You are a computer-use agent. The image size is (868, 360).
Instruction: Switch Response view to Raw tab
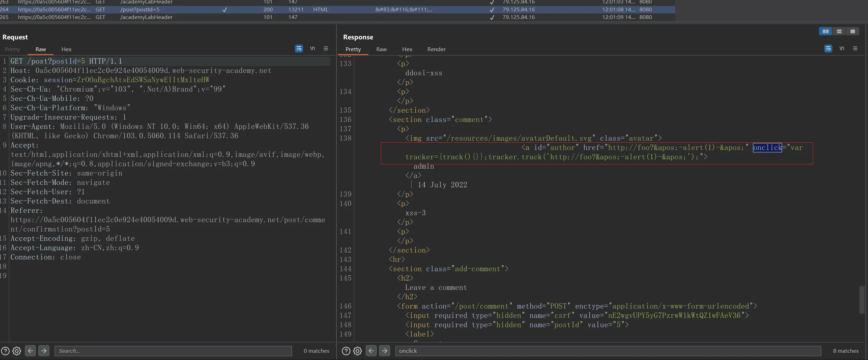pos(381,49)
